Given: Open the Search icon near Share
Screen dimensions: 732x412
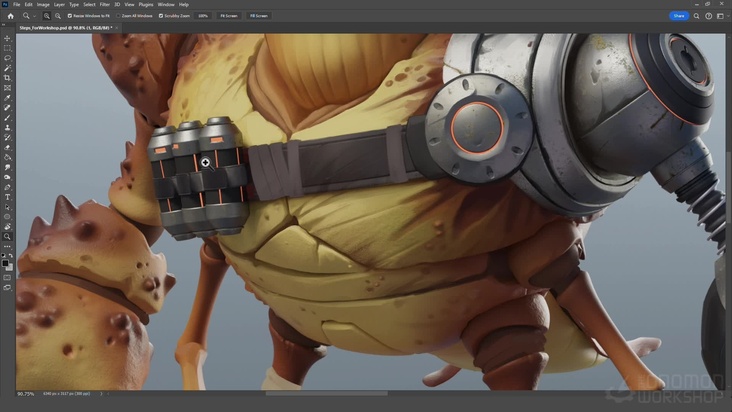Looking at the screenshot, I should [x=697, y=16].
